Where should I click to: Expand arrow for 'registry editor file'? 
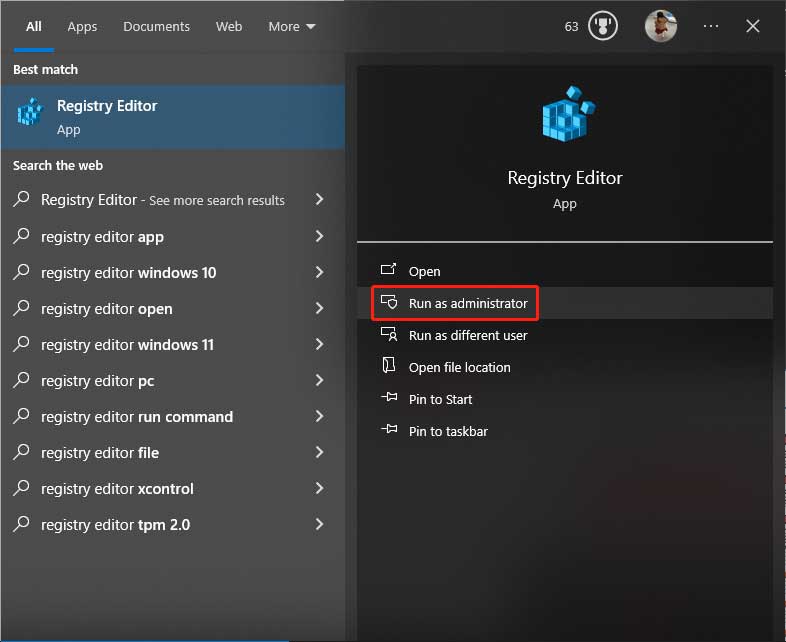click(x=319, y=453)
